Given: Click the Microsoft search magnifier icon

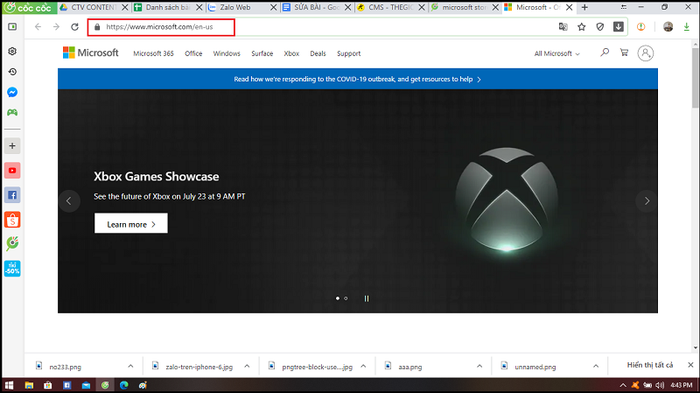Looking at the screenshot, I should [x=604, y=53].
